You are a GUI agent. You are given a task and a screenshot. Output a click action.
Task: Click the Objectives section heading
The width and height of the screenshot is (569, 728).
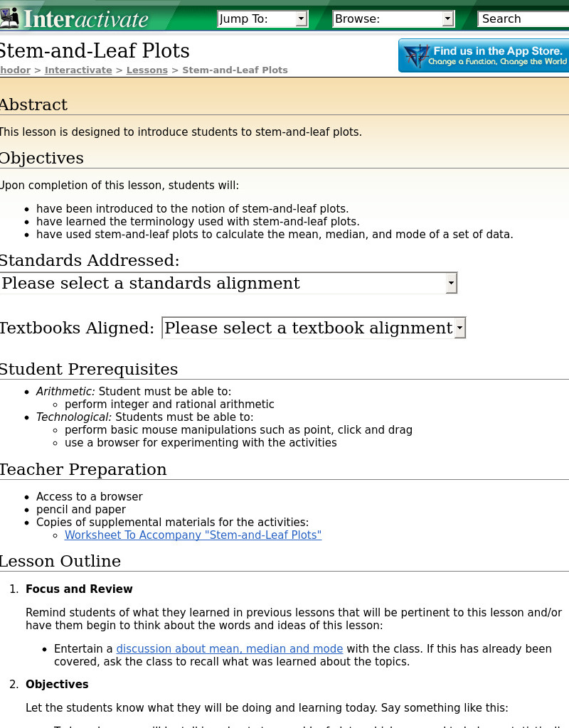(41, 158)
